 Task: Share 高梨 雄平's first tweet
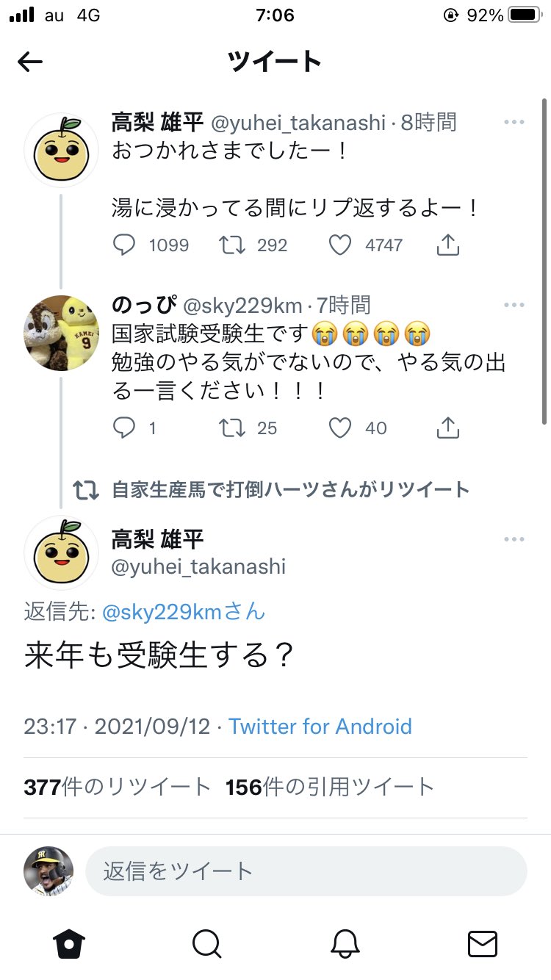pyautogui.click(x=447, y=245)
